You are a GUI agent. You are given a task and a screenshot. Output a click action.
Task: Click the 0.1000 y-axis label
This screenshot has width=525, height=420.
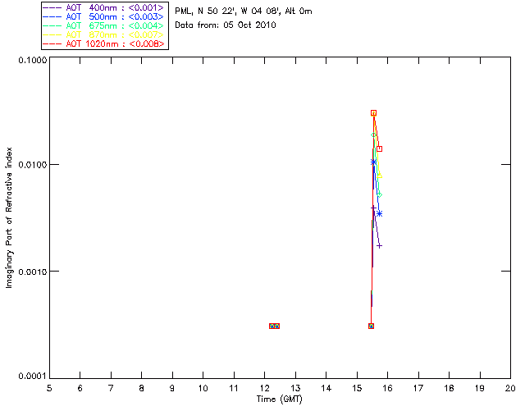32,60
